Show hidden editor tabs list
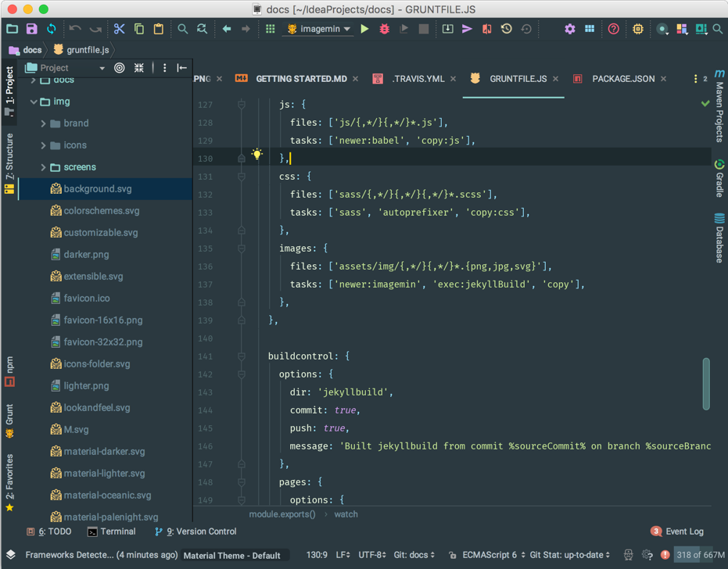728x569 pixels. point(700,79)
